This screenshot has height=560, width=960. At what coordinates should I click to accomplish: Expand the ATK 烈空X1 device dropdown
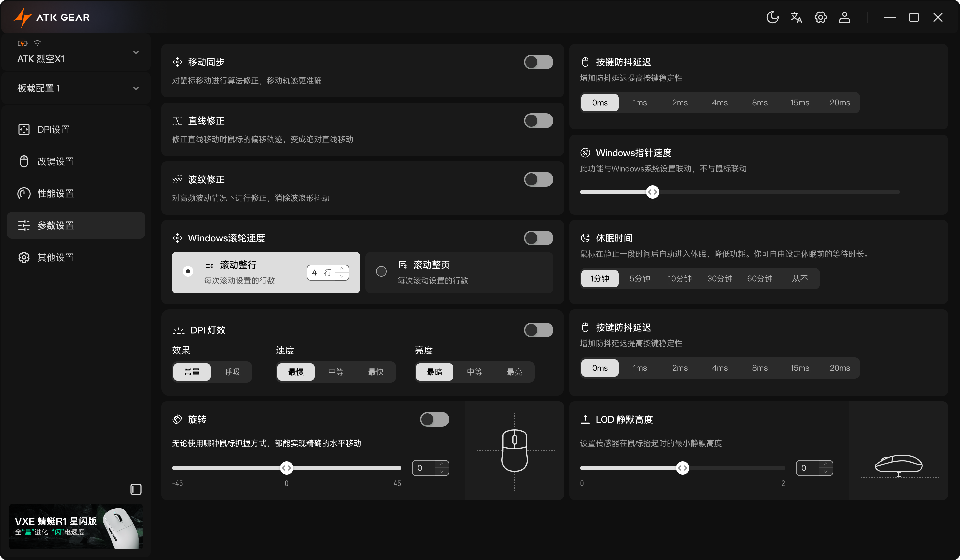pos(136,52)
